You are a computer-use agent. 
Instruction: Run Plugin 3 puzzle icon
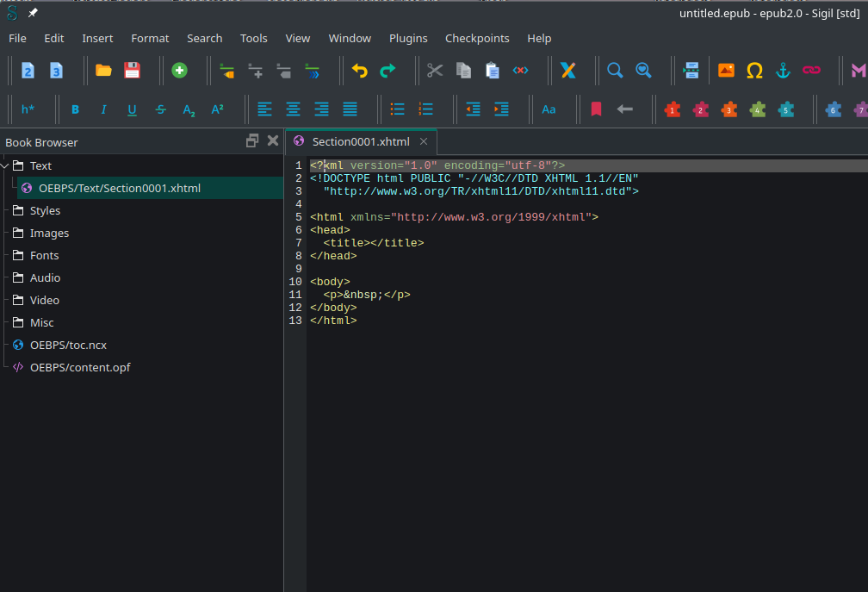click(x=729, y=109)
